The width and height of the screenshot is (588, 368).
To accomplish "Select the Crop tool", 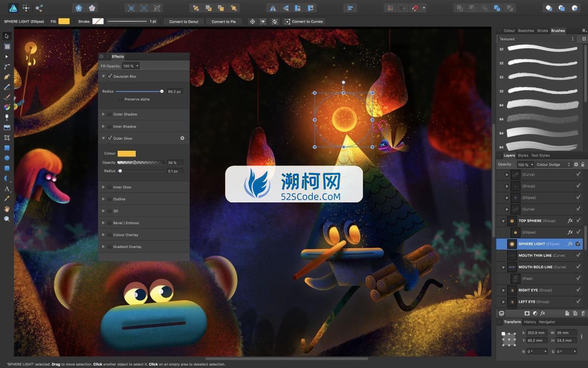I will 7,138.
